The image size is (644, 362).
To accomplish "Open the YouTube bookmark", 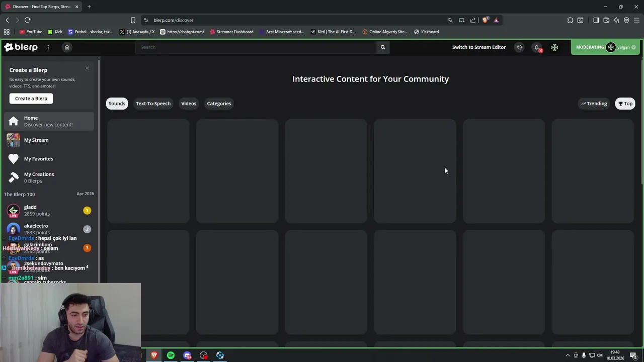I will click(x=31, y=32).
